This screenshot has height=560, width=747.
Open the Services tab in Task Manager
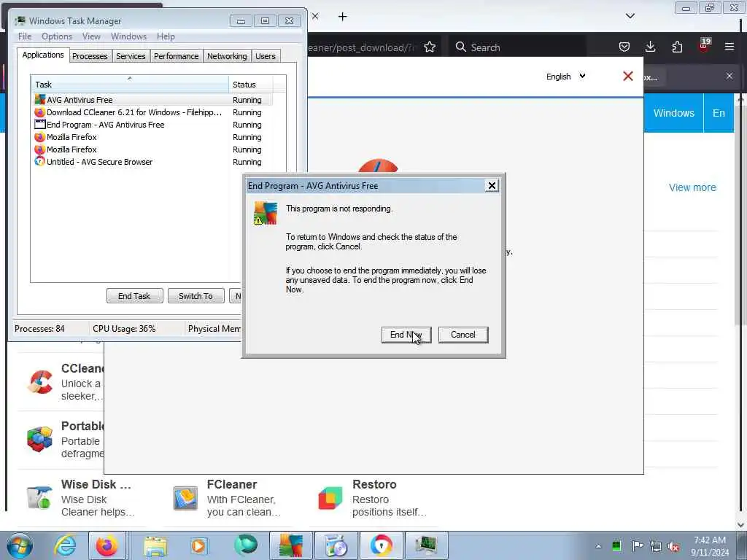(131, 56)
